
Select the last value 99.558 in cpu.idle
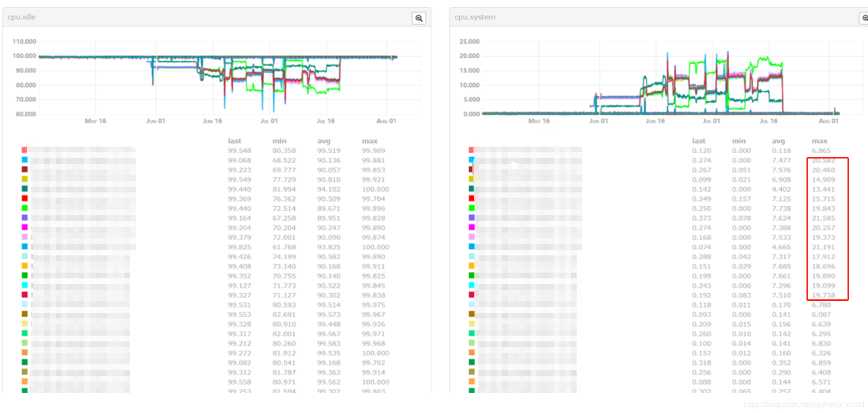tap(239, 382)
